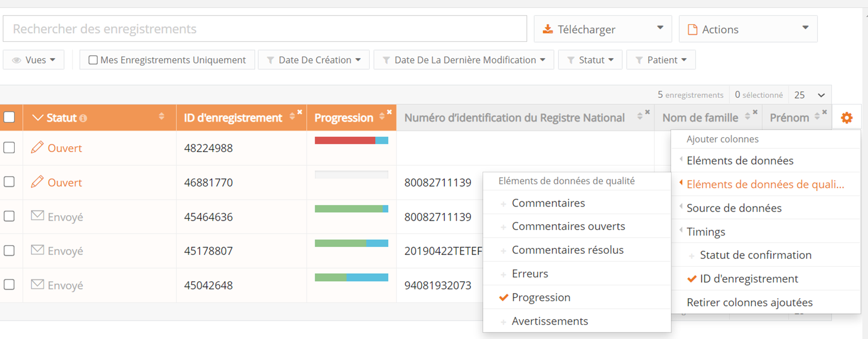Screen dimensions: 868x339
Task: Click the info icon next to Statut header
Action: [83, 118]
